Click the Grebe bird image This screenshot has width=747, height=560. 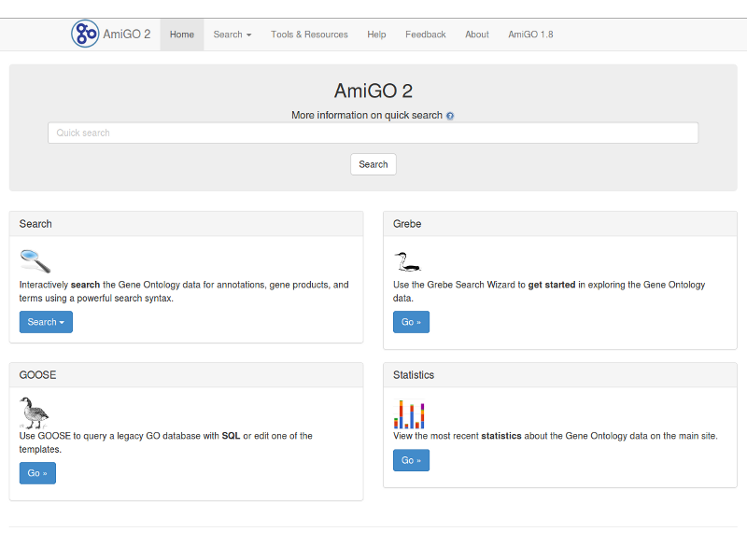click(406, 260)
